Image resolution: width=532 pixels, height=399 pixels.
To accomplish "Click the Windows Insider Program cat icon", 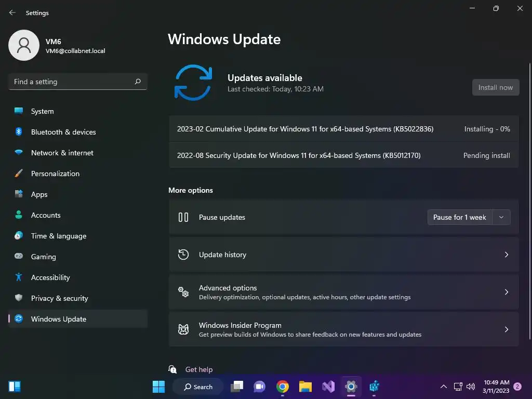I will (183, 329).
